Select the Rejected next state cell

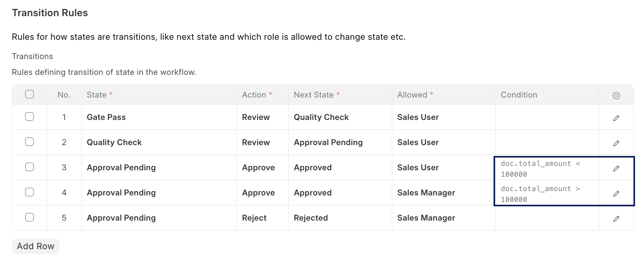(x=311, y=218)
